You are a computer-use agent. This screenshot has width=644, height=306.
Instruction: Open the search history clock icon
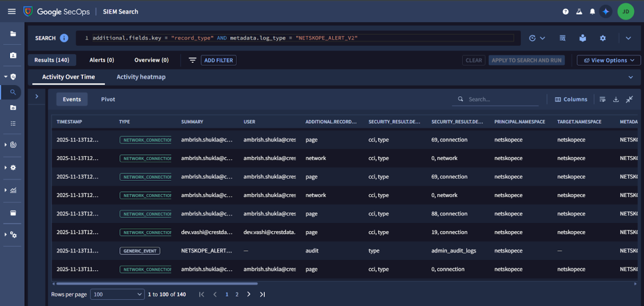click(533, 38)
